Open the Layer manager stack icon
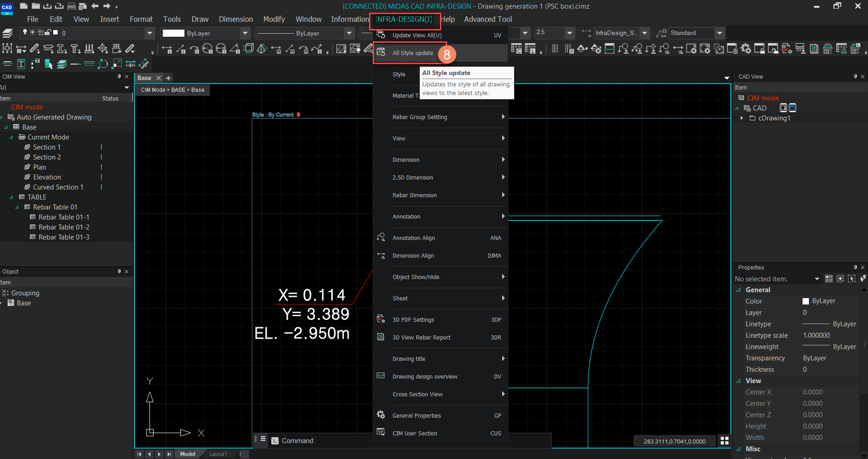Image resolution: width=868 pixels, height=459 pixels. pos(7,33)
